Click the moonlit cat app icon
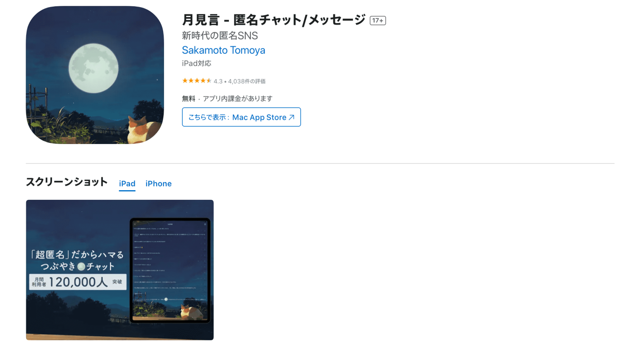 [x=95, y=75]
